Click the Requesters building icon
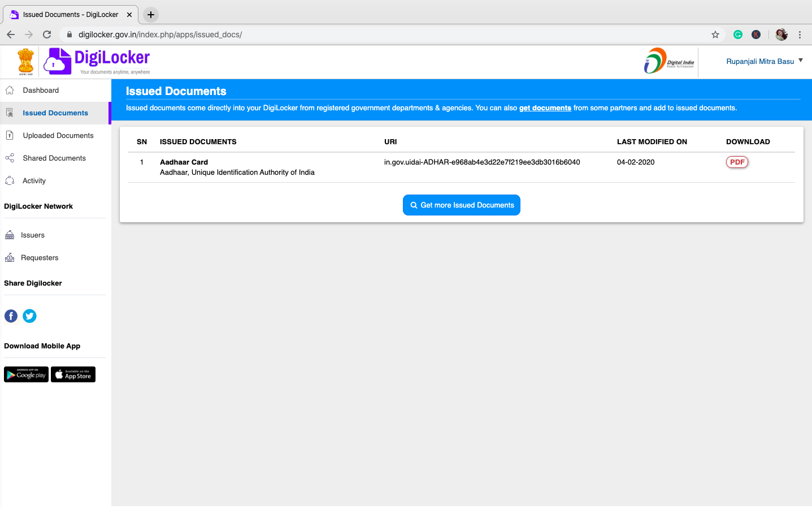The image size is (812, 509). 10,258
